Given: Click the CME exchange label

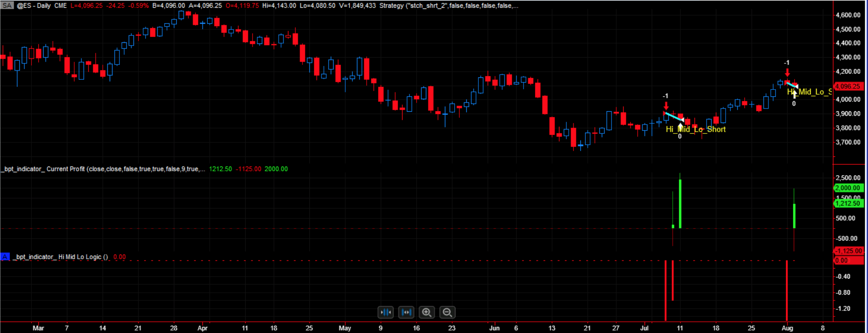Looking at the screenshot, I should [x=61, y=6].
